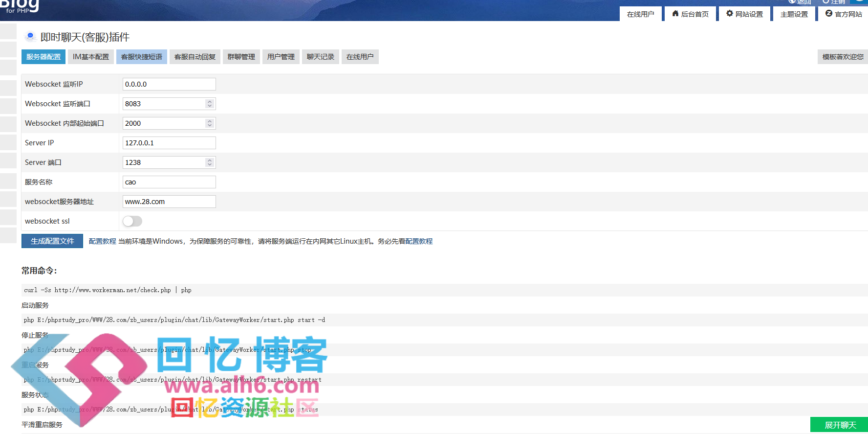This screenshot has width=868, height=434.
Task: Toggle the websocket ssl switch
Action: click(x=132, y=221)
